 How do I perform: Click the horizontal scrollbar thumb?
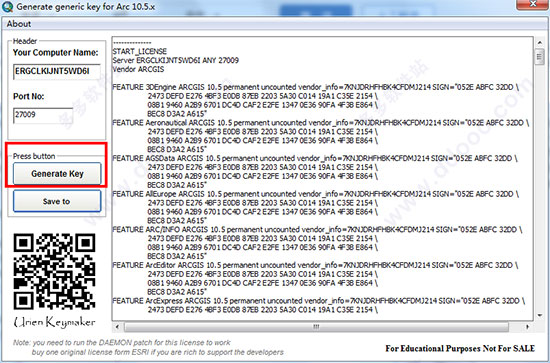pos(316,327)
